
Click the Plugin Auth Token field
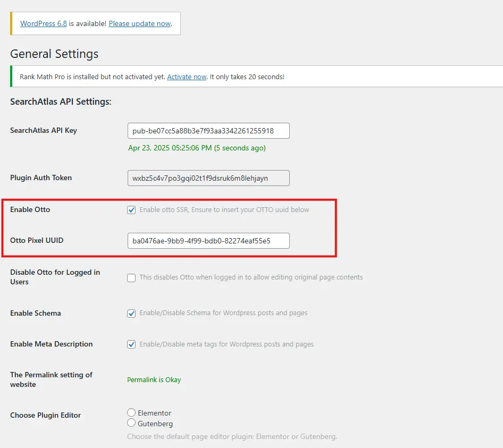tap(208, 178)
